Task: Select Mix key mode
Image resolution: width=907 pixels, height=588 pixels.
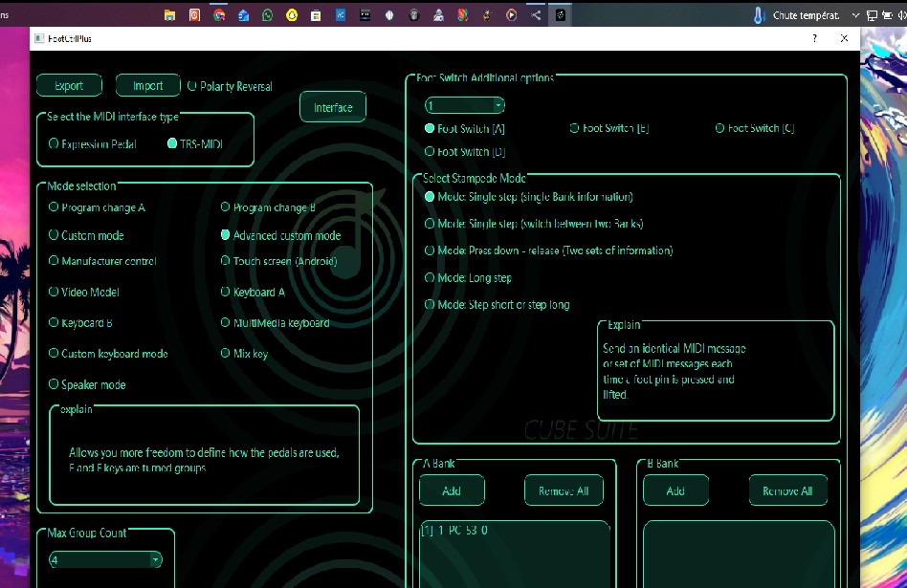Action: point(244,353)
